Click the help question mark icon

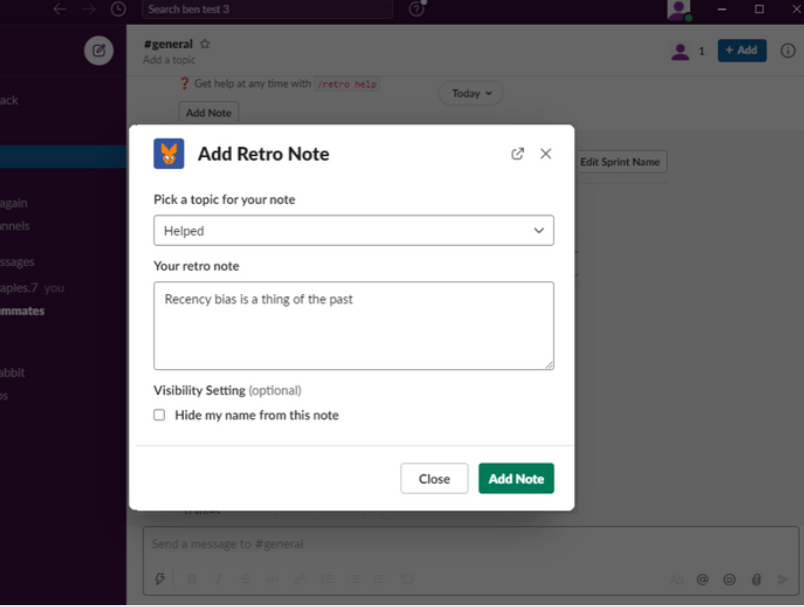[x=416, y=9]
